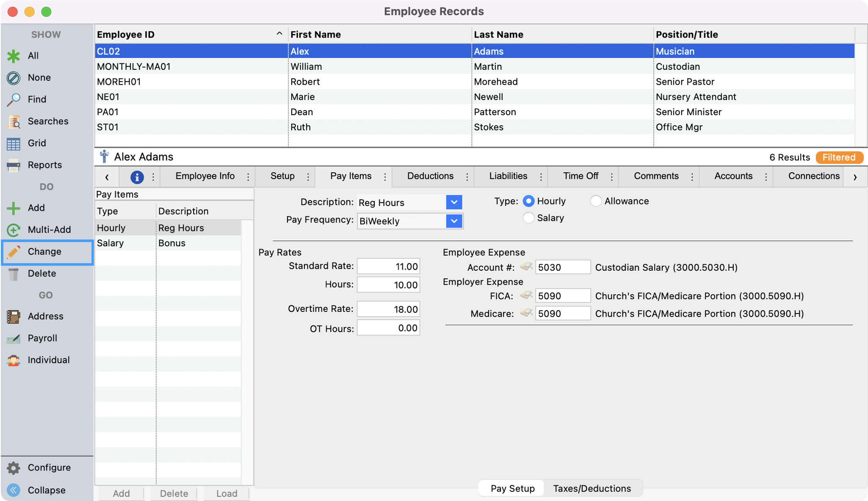The height and width of the screenshot is (501, 868).
Task: Select the Salary type radio button
Action: point(528,218)
